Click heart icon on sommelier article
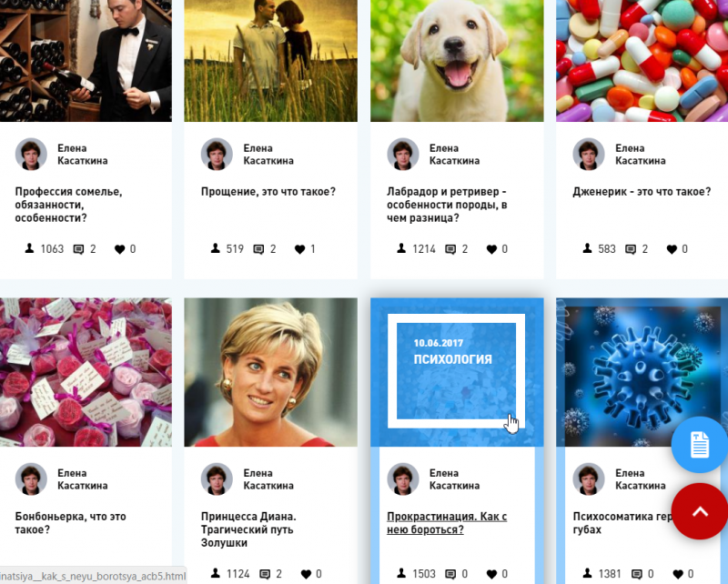This screenshot has width=728, height=584. (x=120, y=249)
